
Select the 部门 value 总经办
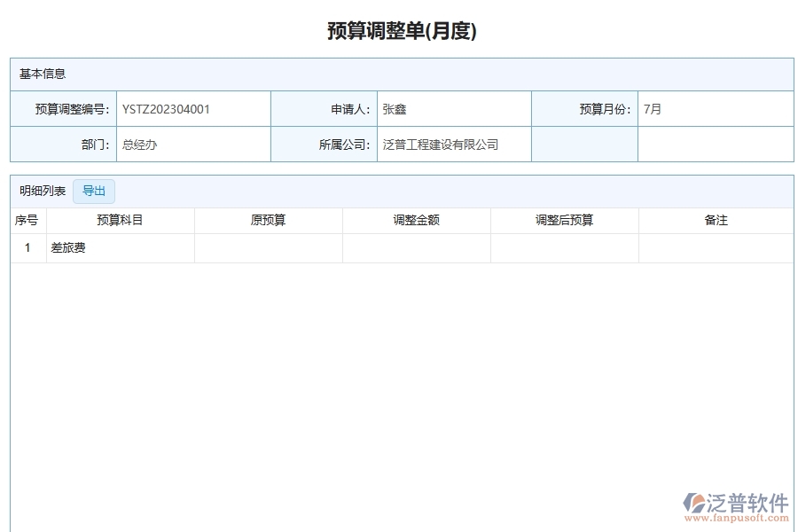tap(139, 144)
